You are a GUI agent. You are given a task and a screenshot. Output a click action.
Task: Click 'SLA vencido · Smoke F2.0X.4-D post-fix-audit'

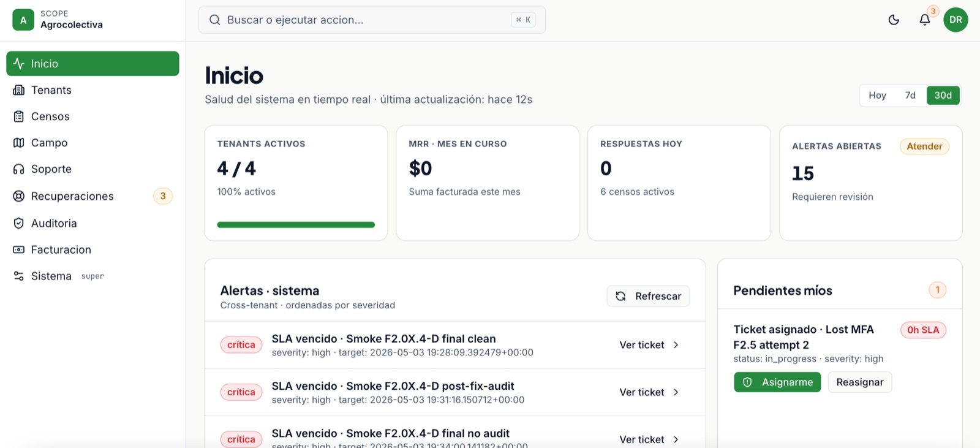point(393,386)
